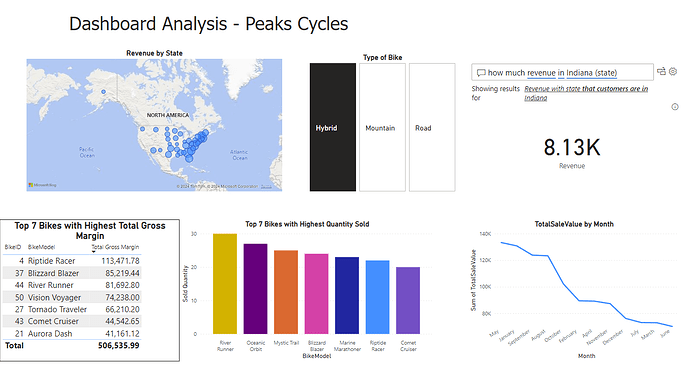Click the purple Oceanic Orbit bar
Viewport: 689px width, 385px height.
255,289
